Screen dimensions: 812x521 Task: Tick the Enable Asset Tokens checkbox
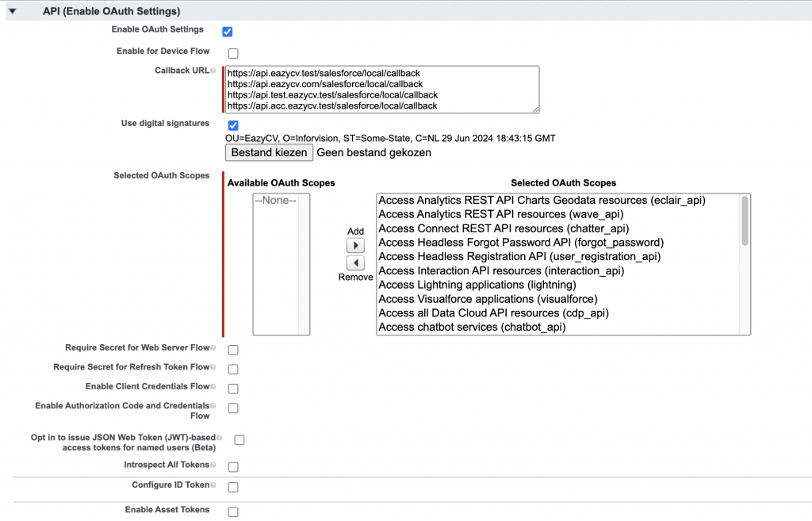233,511
